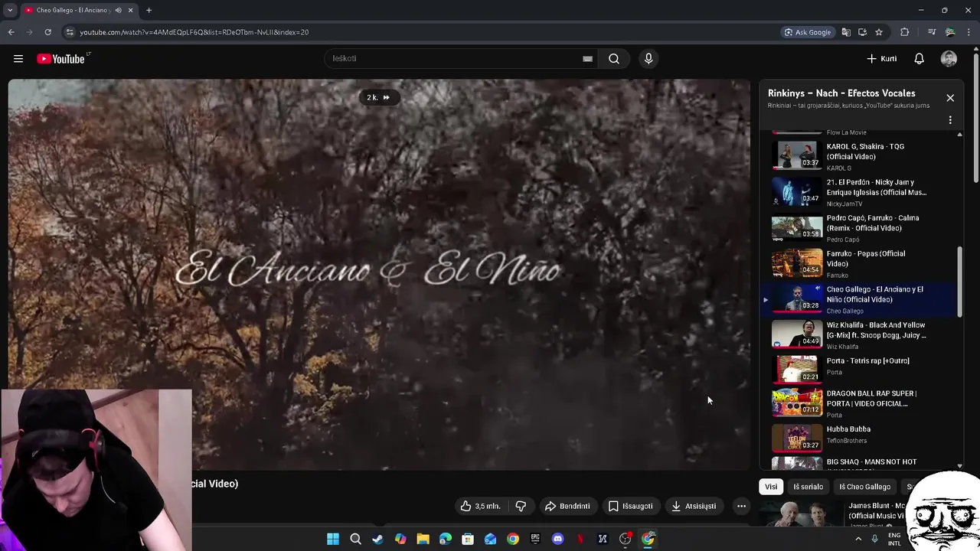
Task: Open James Blunt suggested video thumbnail
Action: pos(801,514)
